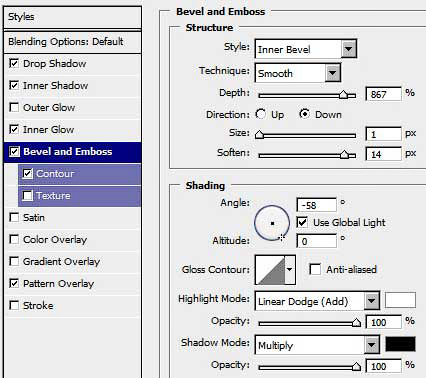Image resolution: width=426 pixels, height=378 pixels.
Task: Open the Stroke settings entry
Action: click(38, 306)
